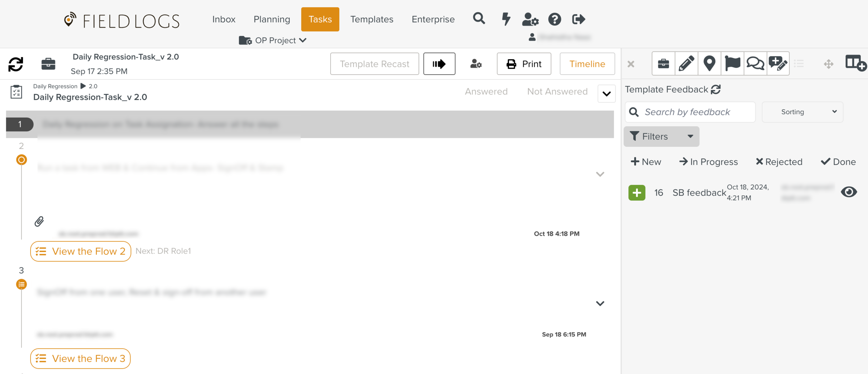Click the help question mark icon
868x374 pixels.
(x=554, y=19)
